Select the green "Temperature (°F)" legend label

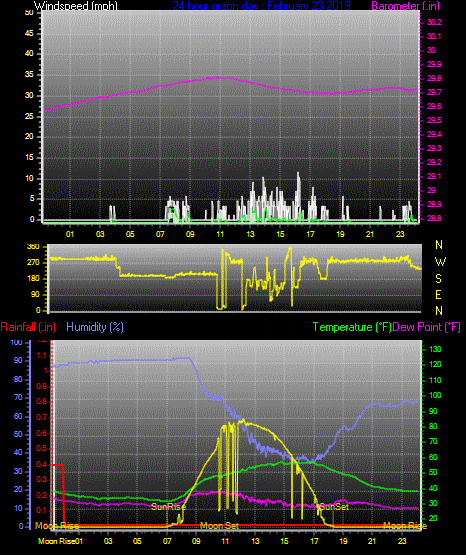click(352, 327)
